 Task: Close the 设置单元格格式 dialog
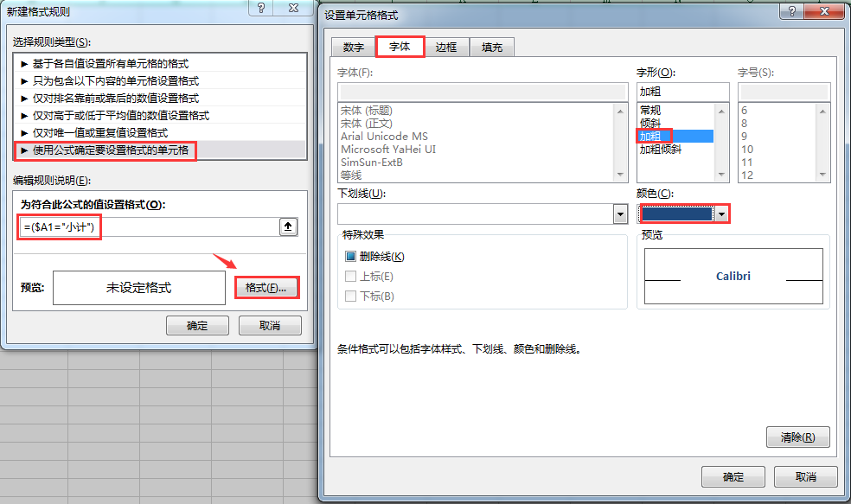click(824, 11)
